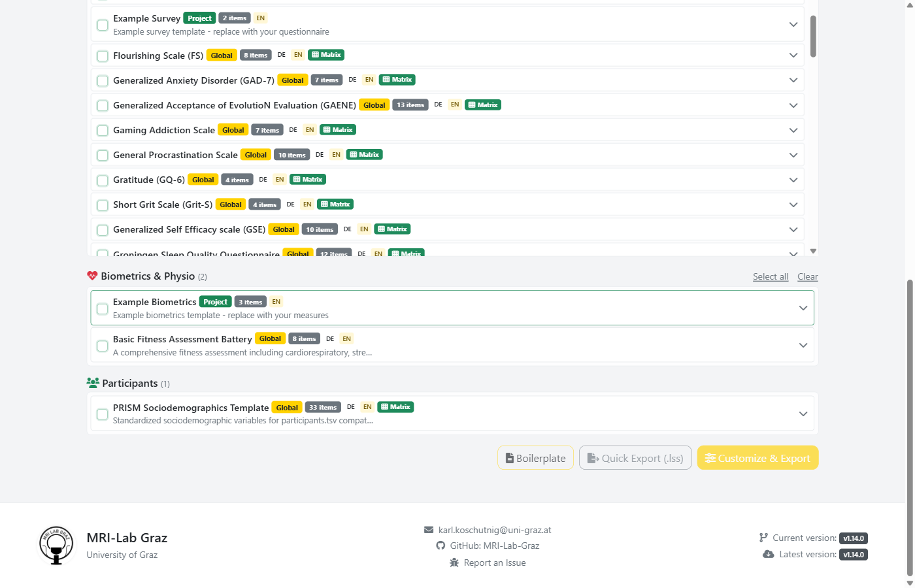This screenshot has width=915, height=588.
Task: Check the Basic Fitness Assessment Battery checkbox
Action: [103, 346]
